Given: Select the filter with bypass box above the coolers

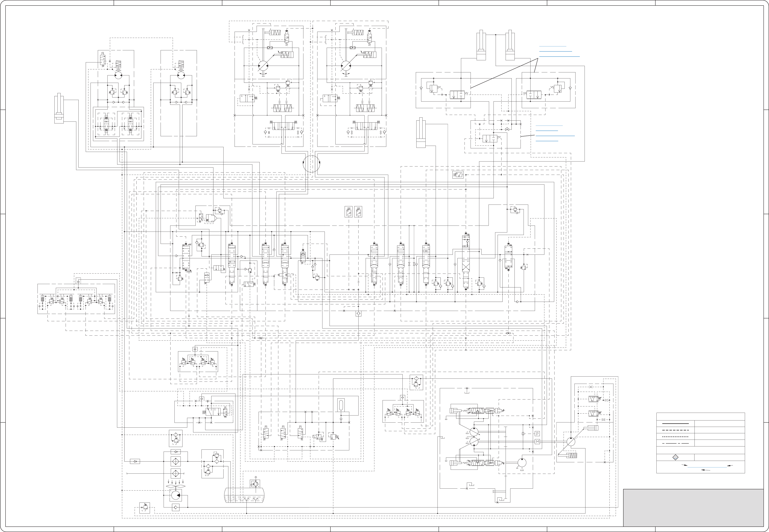Looking at the screenshot, I should pyautogui.click(x=176, y=438).
